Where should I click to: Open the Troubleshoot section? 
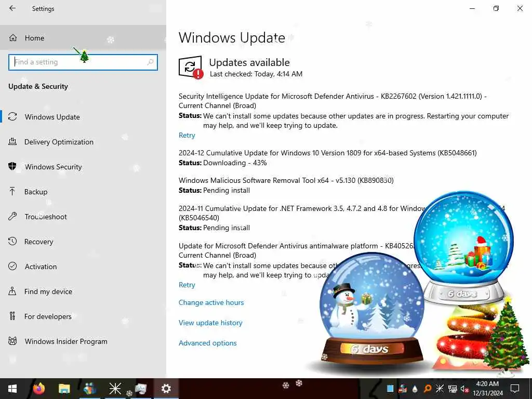[83, 217]
